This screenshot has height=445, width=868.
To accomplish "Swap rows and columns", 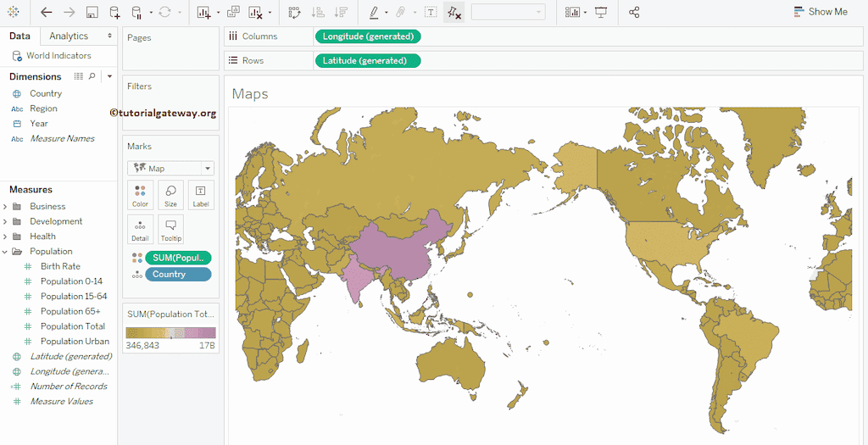I will pos(294,12).
